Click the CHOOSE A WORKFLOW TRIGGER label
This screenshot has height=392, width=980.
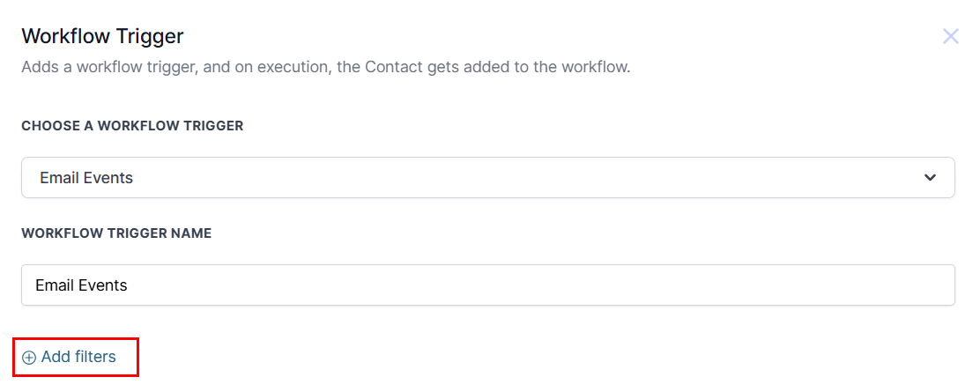[132, 126]
